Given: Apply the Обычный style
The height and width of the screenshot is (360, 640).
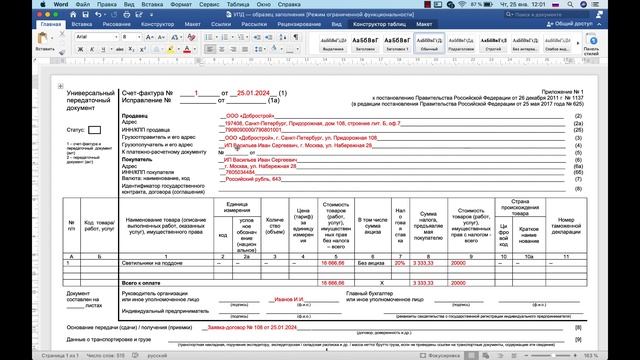Looking at the screenshot, I should point(429,43).
